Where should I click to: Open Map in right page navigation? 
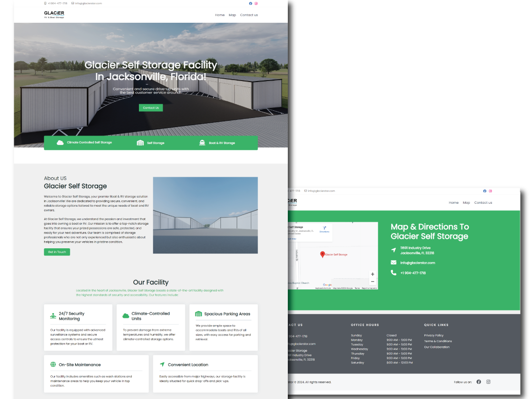pyautogui.click(x=466, y=203)
